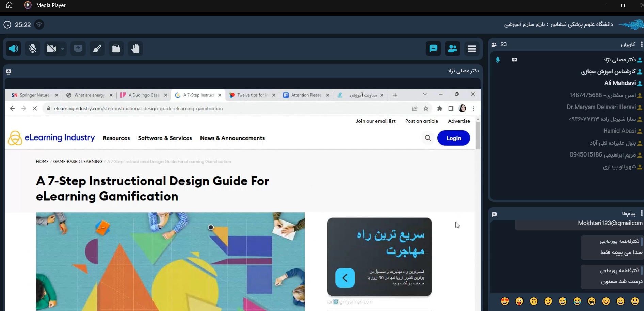Screen dimensions: 644x311
Task: Switch to the A Duolingo Case tab
Action: pos(144,95)
